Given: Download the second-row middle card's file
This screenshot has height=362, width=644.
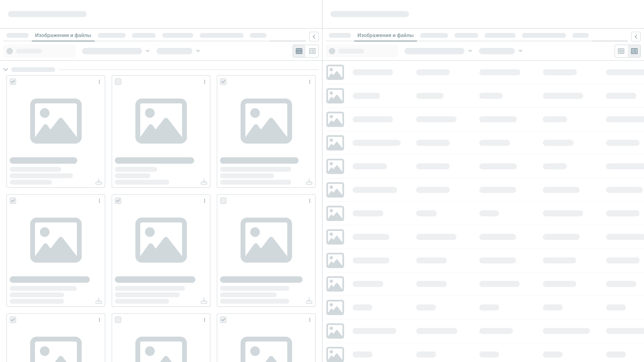Looking at the screenshot, I should 204,301.
